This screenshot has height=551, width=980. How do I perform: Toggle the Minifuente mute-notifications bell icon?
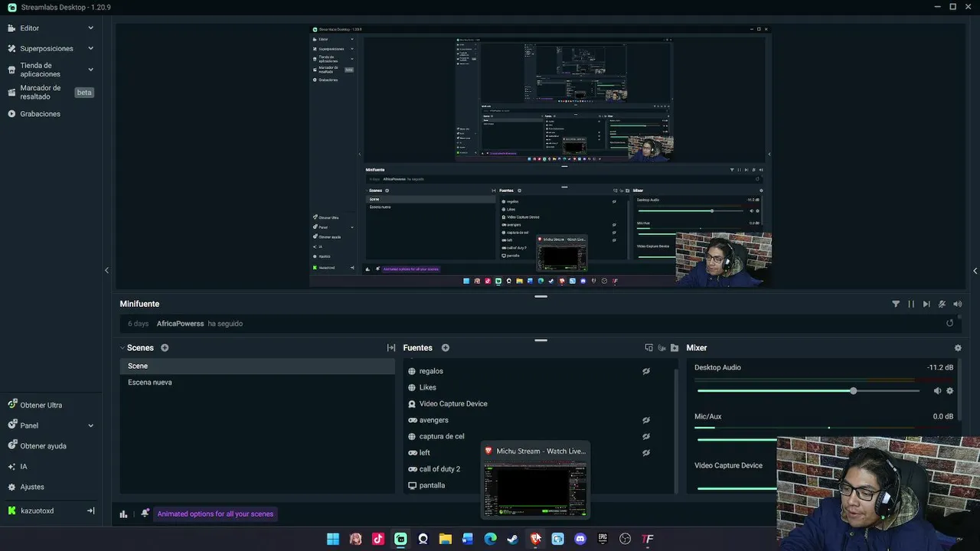pyautogui.click(x=942, y=304)
